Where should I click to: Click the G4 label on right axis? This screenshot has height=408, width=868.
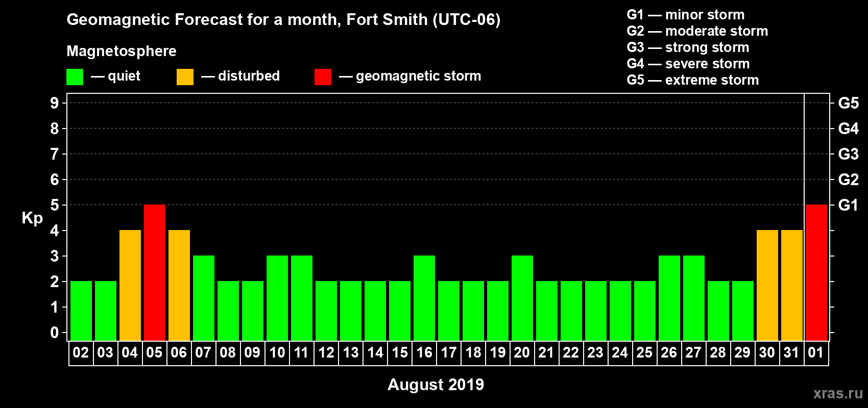coord(848,129)
